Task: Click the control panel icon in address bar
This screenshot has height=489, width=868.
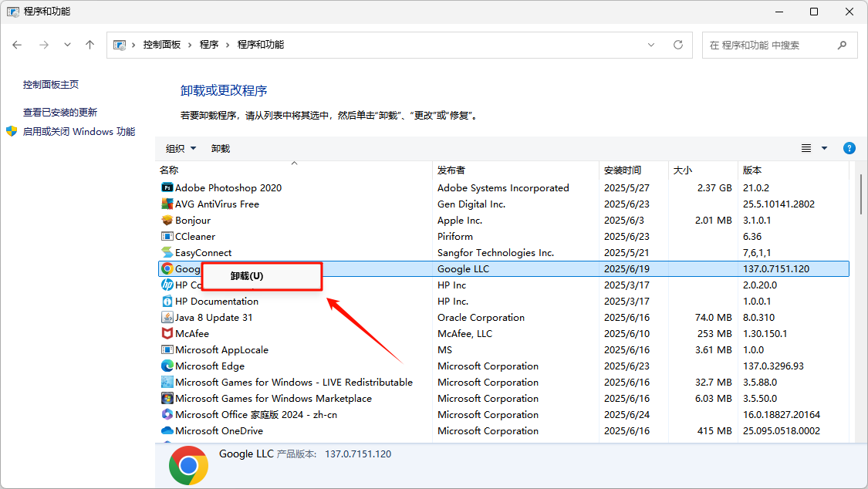Action: (x=120, y=45)
